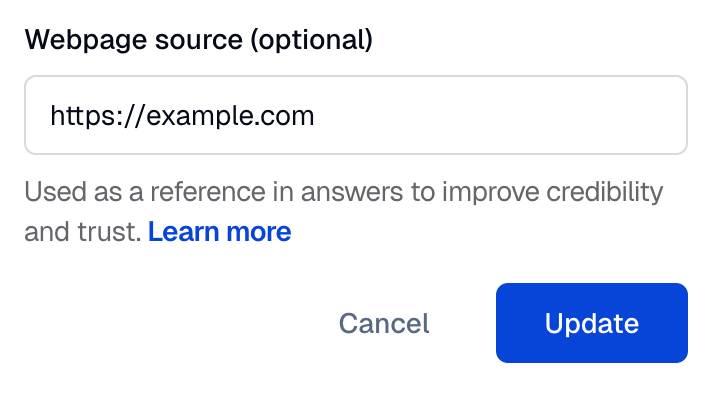Select the https://example.com text box
The height and width of the screenshot is (394, 712).
point(356,115)
